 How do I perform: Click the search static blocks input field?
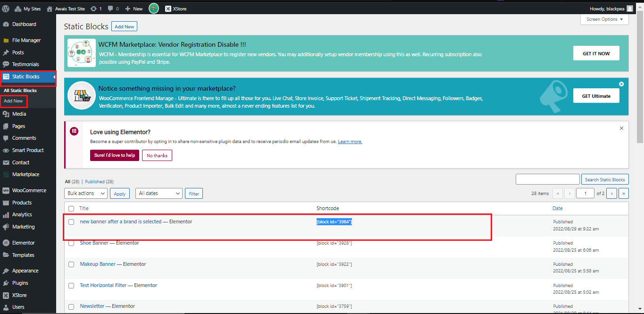547,179
